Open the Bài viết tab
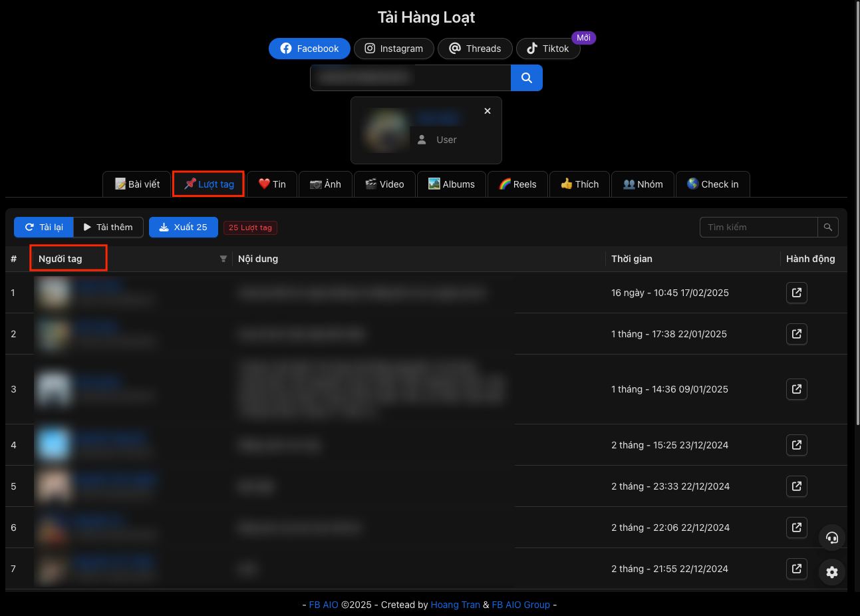This screenshot has height=616, width=860. click(x=137, y=184)
